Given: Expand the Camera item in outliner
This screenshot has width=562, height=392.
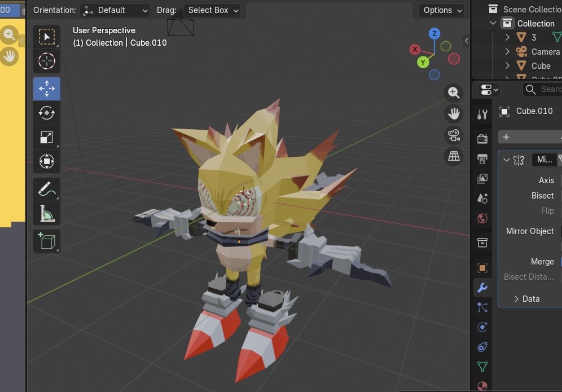Looking at the screenshot, I should point(507,51).
